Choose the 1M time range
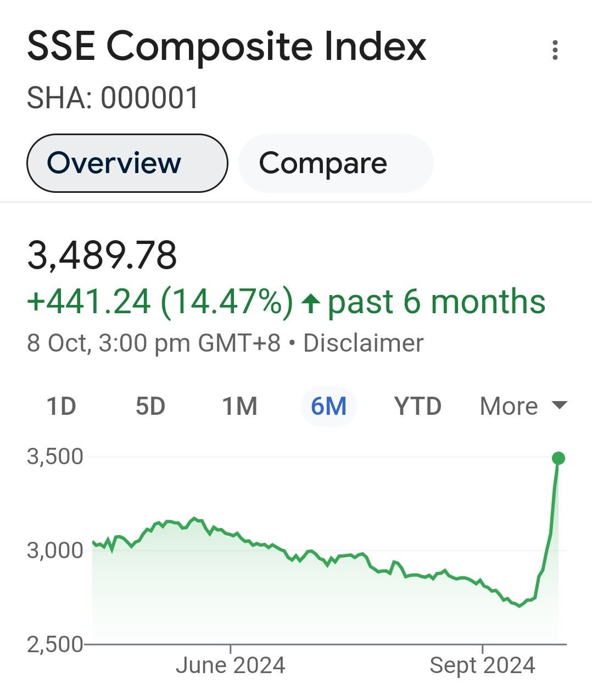 (239, 407)
